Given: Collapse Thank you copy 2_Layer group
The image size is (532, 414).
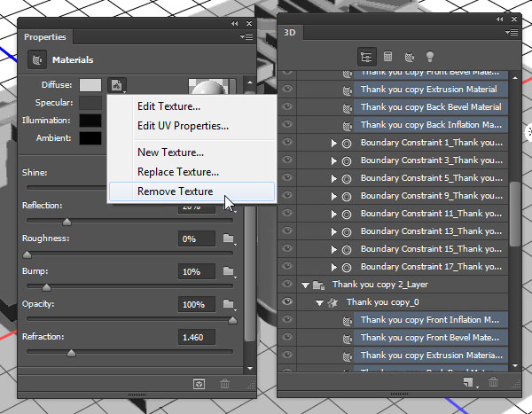Looking at the screenshot, I should click(x=305, y=285).
